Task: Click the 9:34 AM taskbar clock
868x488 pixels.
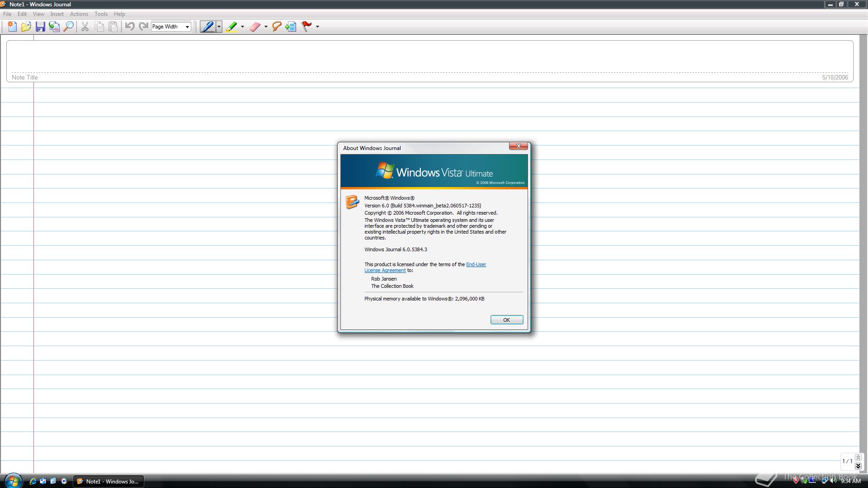Action: (x=850, y=481)
